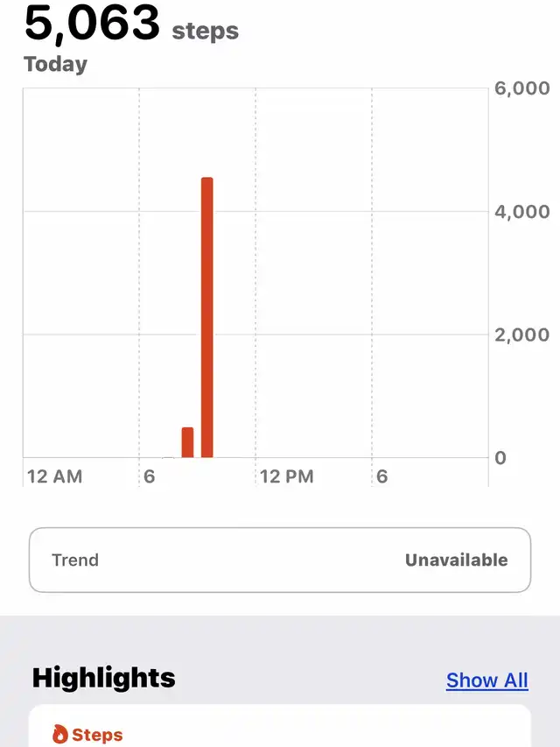
Task: Open the Show All highlights link
Action: pyautogui.click(x=486, y=680)
